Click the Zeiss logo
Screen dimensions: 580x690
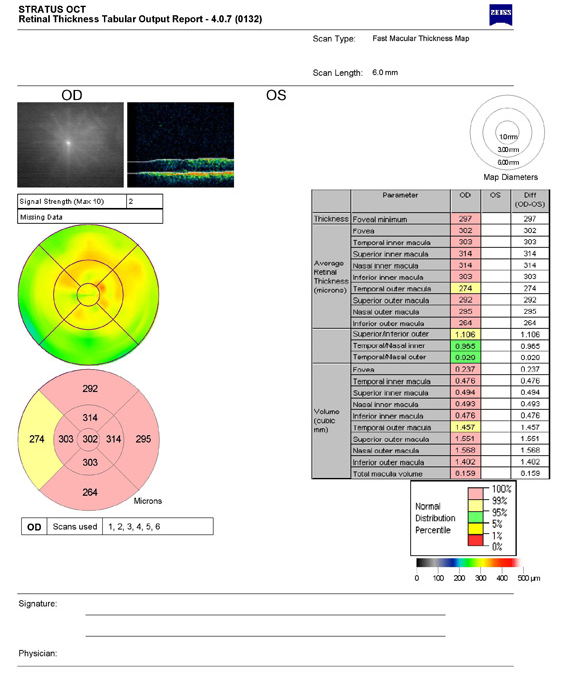(501, 15)
